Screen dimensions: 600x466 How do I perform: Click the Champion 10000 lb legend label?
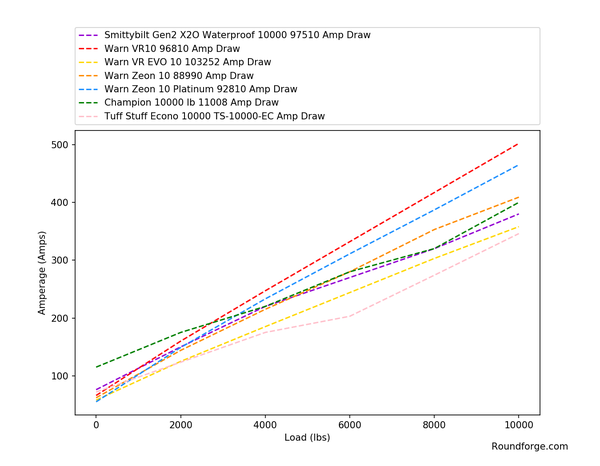(x=191, y=102)
